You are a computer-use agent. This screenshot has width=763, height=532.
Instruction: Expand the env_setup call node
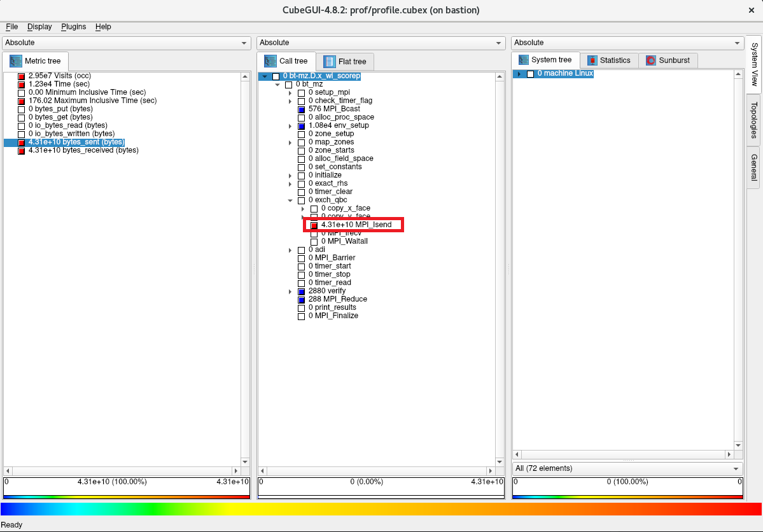(290, 126)
